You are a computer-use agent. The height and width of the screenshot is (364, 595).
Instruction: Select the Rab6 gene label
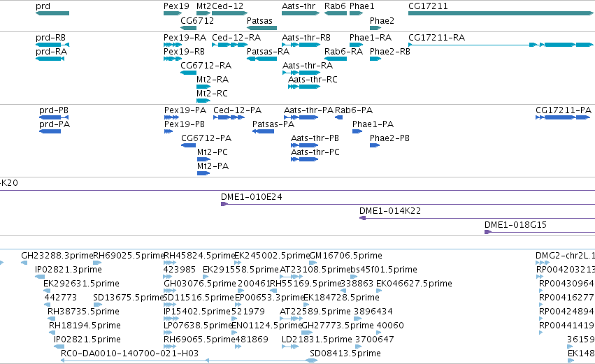(335, 6)
